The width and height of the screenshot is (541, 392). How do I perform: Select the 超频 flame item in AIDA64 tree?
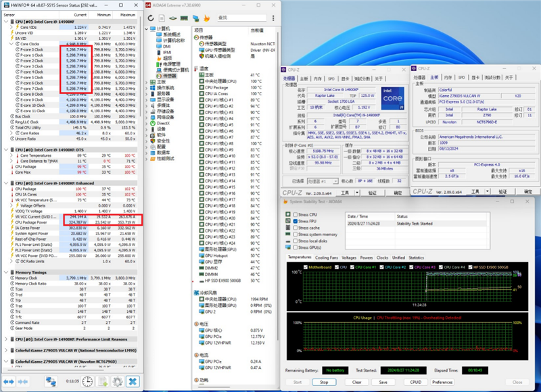pyautogui.click(x=164, y=58)
